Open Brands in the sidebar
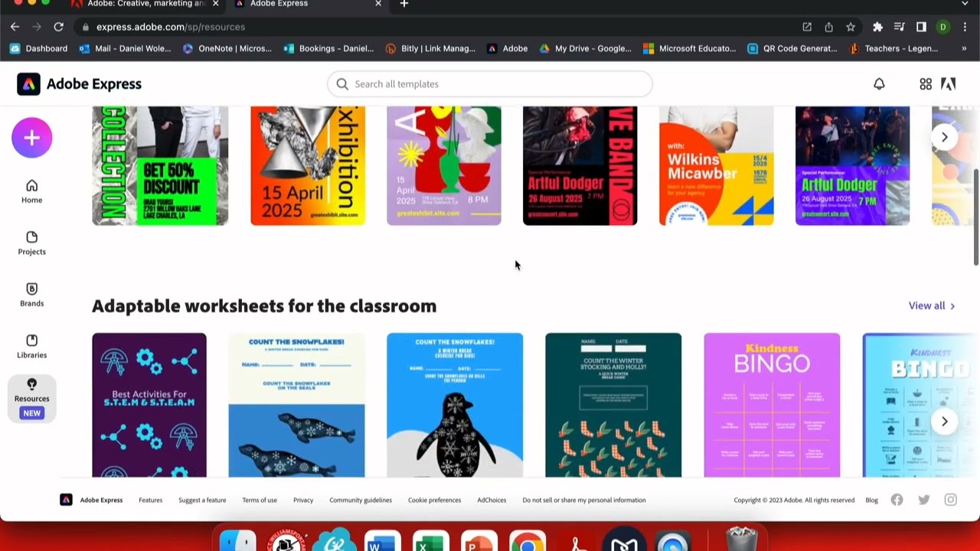The height and width of the screenshot is (551, 980). pos(31,295)
